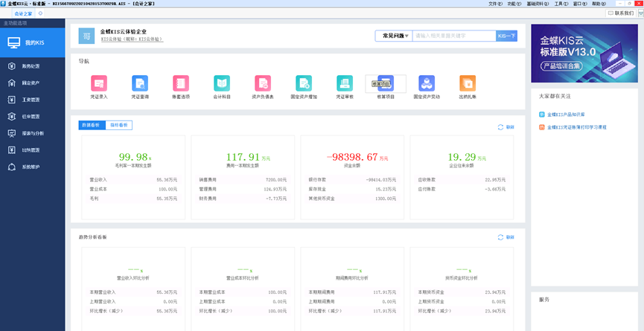
Task: Click the 其他货币资金 row
Action: tap(352, 199)
